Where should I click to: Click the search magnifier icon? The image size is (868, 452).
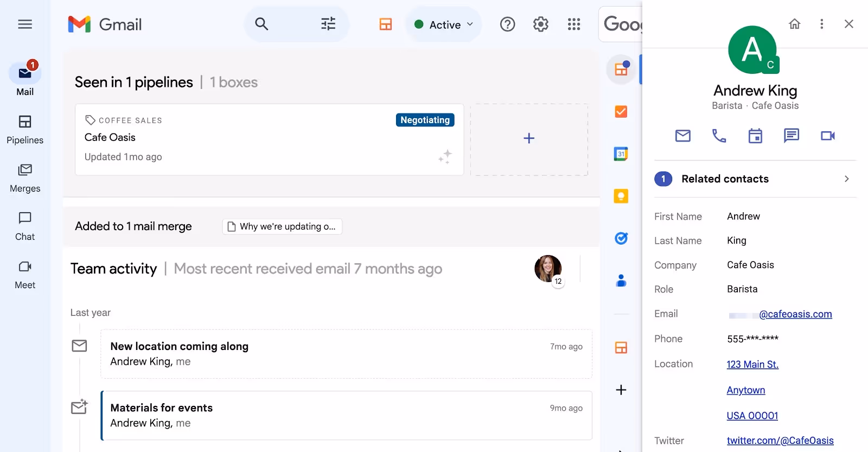click(x=261, y=24)
